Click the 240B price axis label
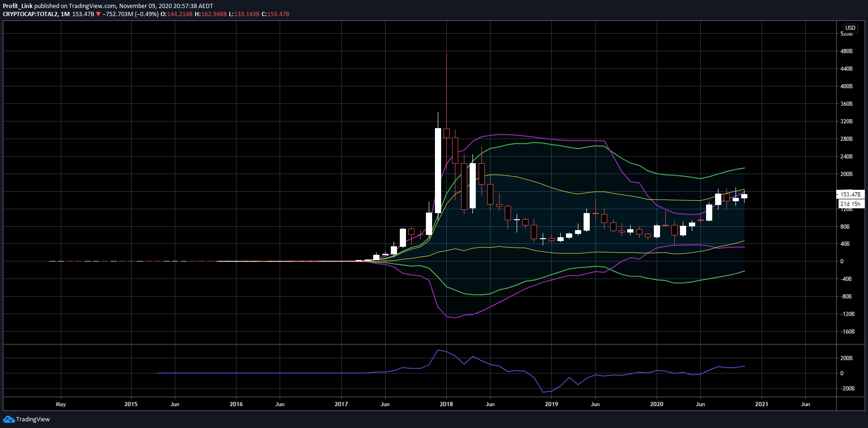Screen dimensions: 868x428 846,157
